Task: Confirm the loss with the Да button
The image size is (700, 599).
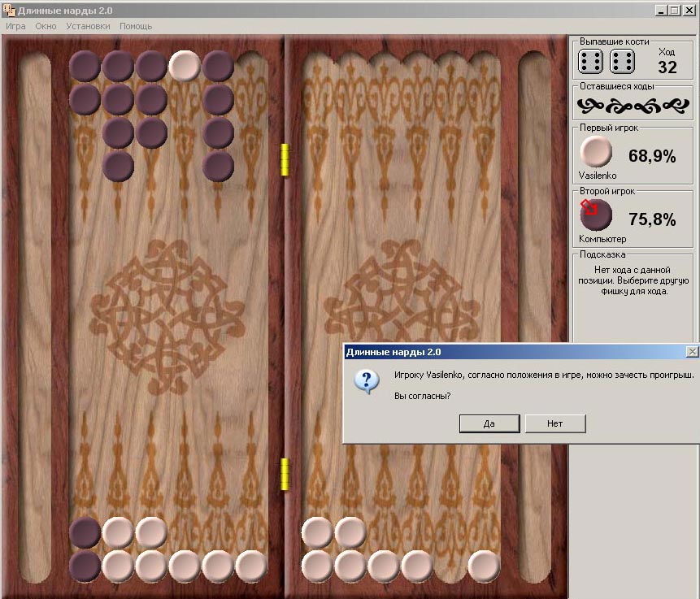Action: pyautogui.click(x=489, y=423)
